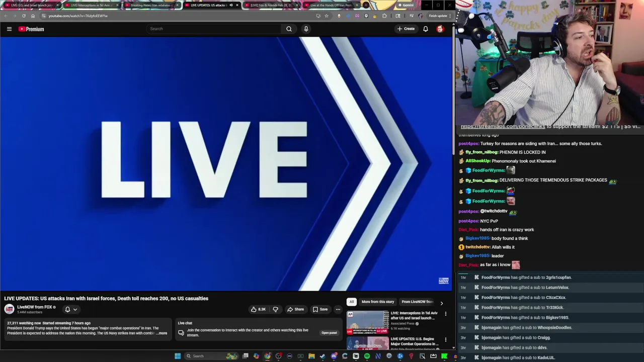The width and height of the screenshot is (644, 362).
Task: Open the YouTube guide hamburger menu
Action: [x=9, y=29]
